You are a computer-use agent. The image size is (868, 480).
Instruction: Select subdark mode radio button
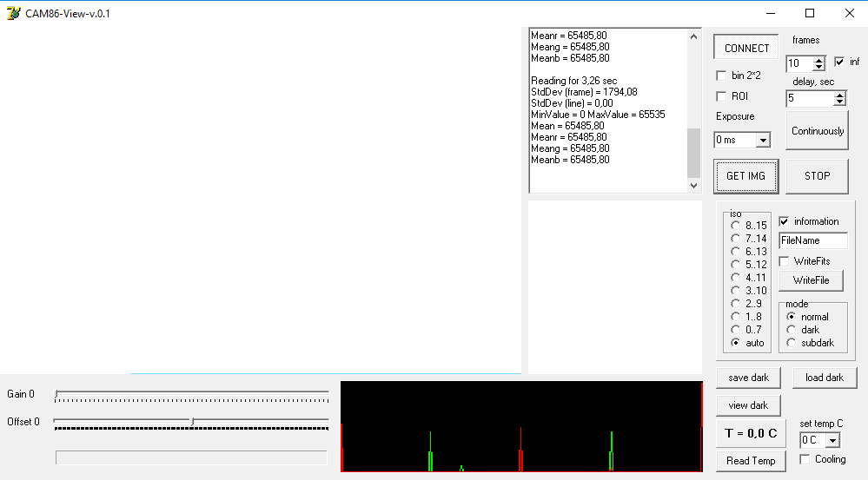[x=791, y=343]
